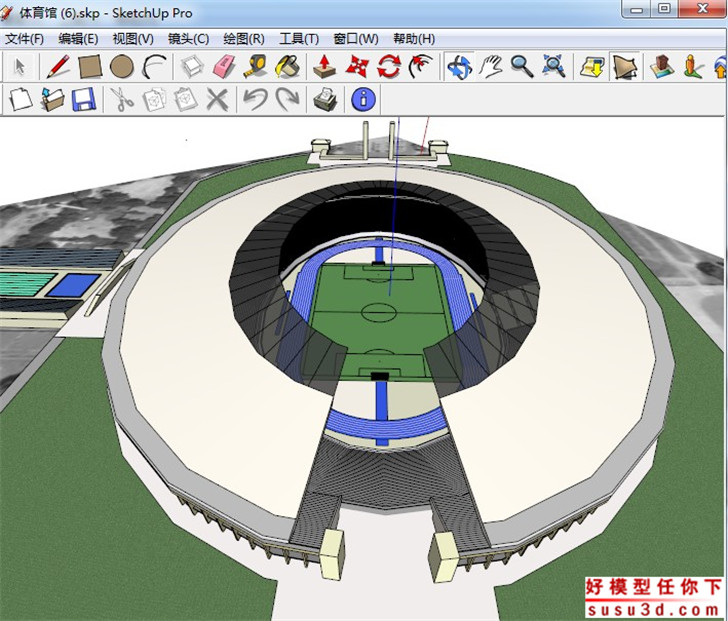Select the pink Eraser tool
Screen dimensions: 728x621
pos(224,66)
